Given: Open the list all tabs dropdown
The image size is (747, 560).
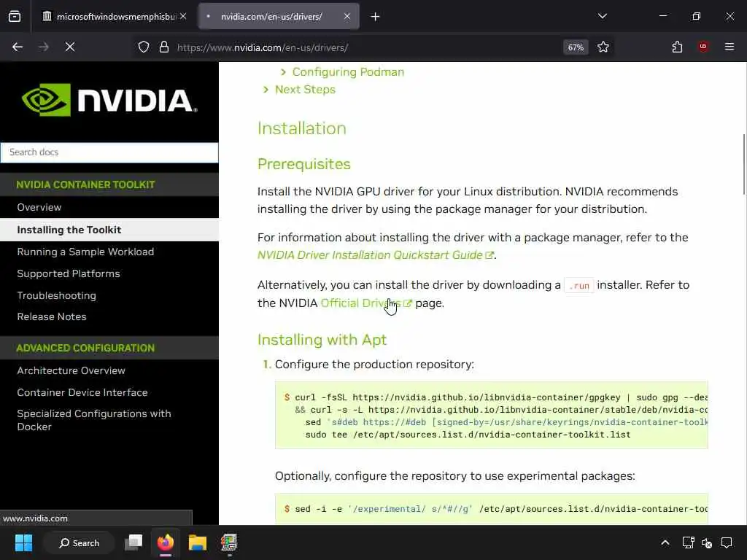Looking at the screenshot, I should tap(602, 16).
